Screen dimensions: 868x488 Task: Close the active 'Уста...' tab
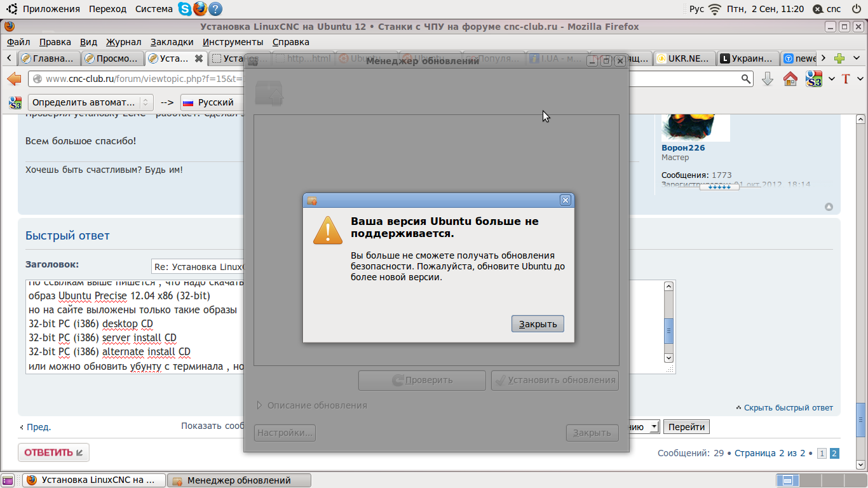tap(199, 58)
